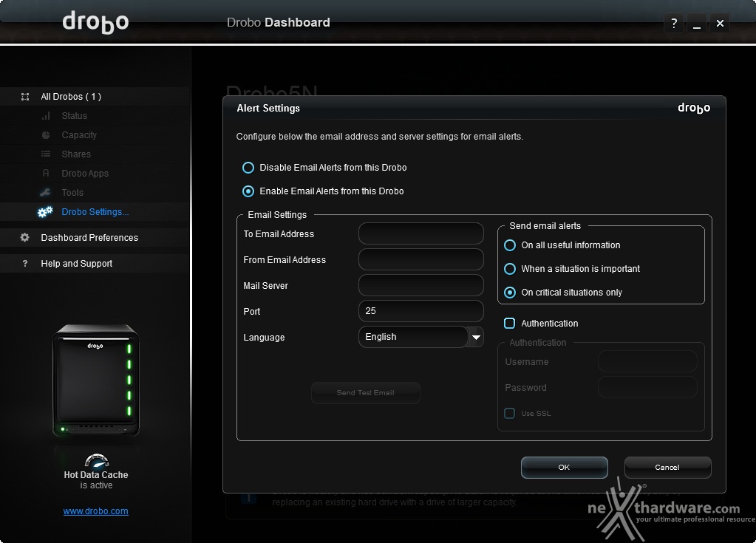
Task: Open the Language dropdown arrow
Action: tap(477, 338)
